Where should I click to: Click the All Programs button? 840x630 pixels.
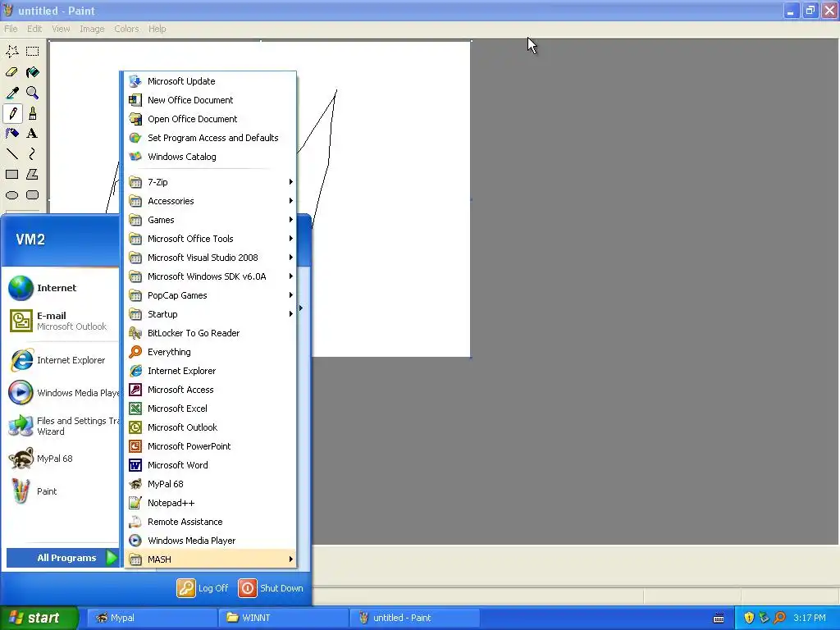click(62, 558)
